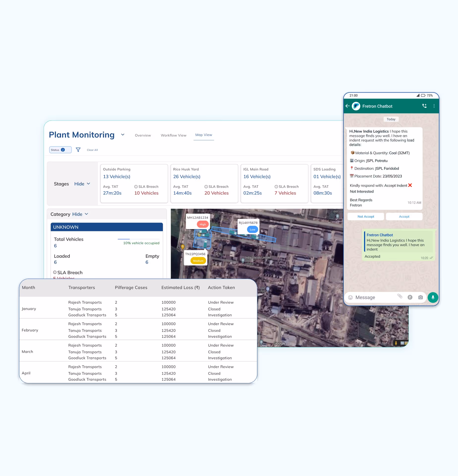Click the Today date chip in chat
The image size is (458, 476).
391,119
